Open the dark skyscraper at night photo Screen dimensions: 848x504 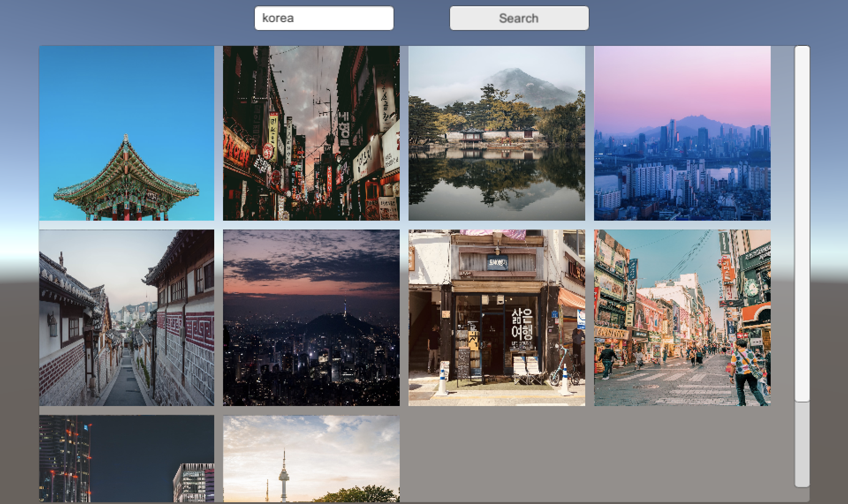(127, 459)
